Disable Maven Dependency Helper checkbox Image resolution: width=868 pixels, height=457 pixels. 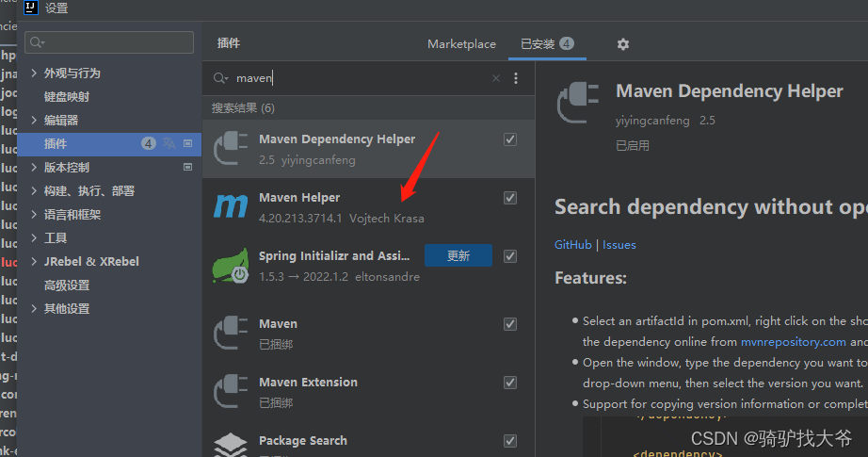(x=510, y=139)
